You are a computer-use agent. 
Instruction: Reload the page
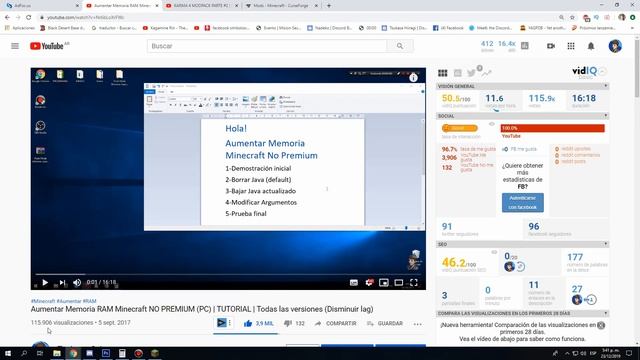(29, 17)
